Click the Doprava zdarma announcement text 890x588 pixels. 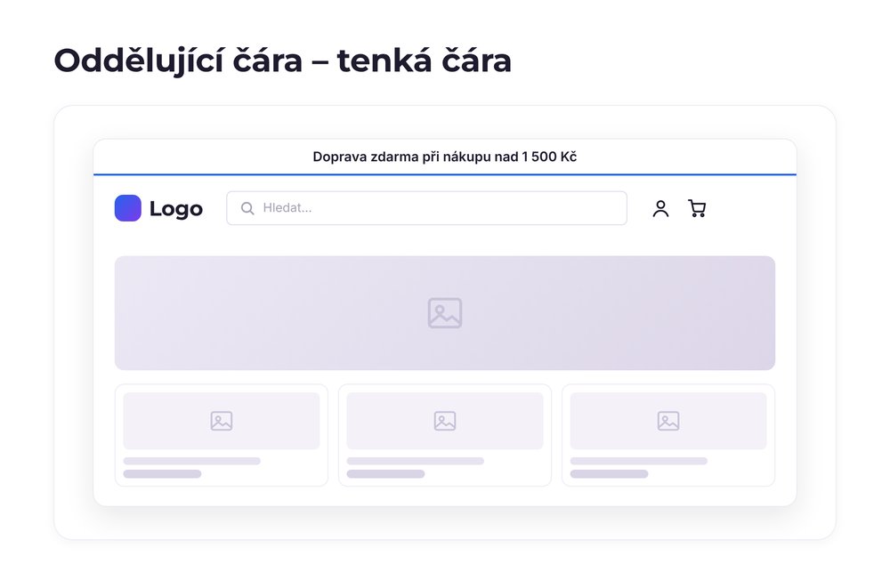tap(445, 157)
